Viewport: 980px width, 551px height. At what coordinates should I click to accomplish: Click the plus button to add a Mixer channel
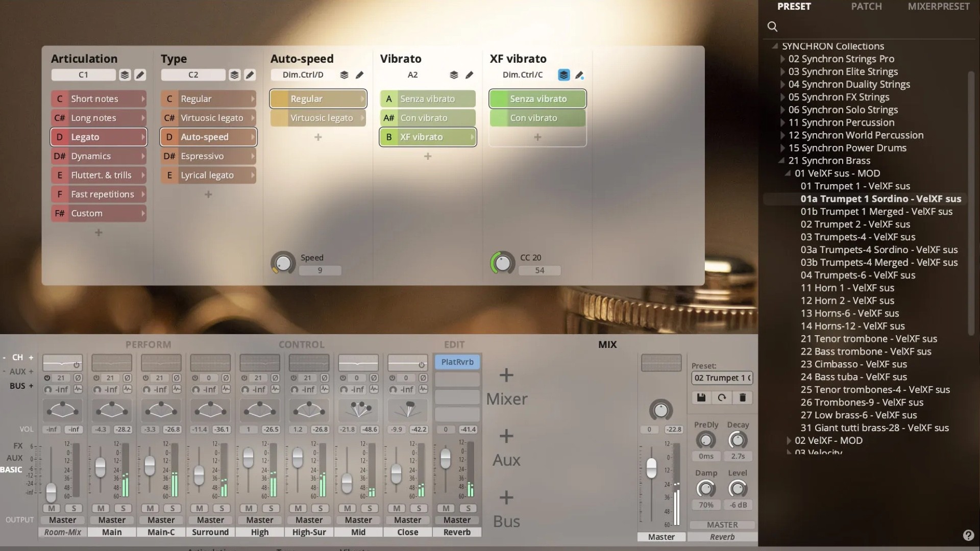506,375
